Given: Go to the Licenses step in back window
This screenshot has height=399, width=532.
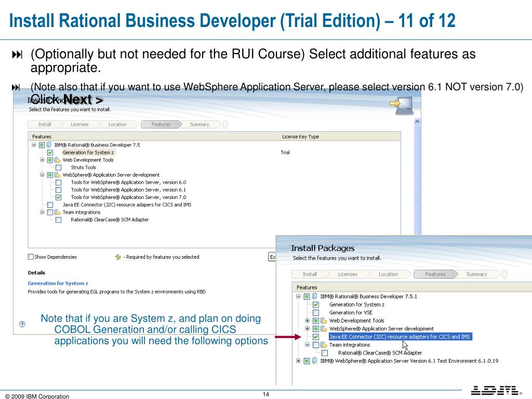Looking at the screenshot, I should tap(79, 125).
